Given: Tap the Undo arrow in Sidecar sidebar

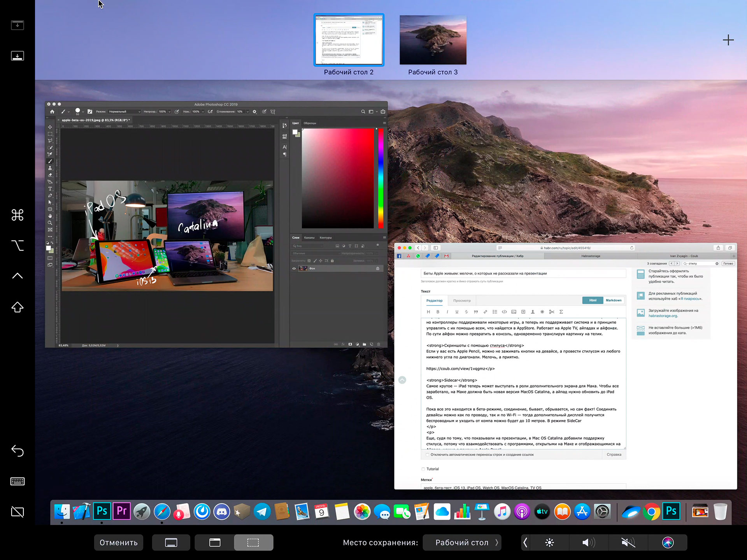Looking at the screenshot, I should (x=18, y=451).
